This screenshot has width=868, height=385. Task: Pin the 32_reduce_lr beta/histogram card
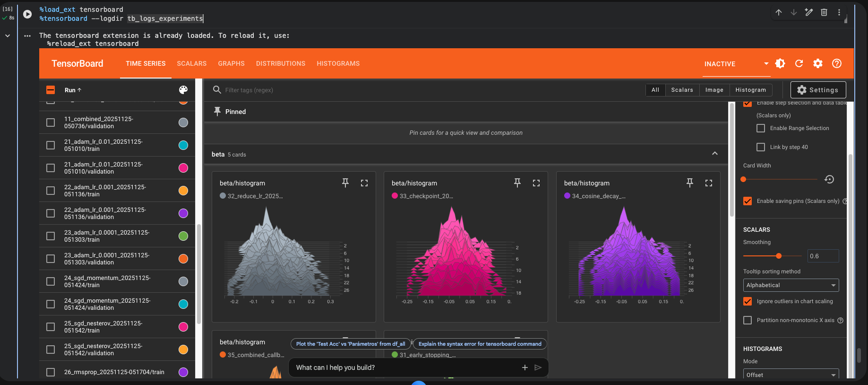pyautogui.click(x=345, y=183)
